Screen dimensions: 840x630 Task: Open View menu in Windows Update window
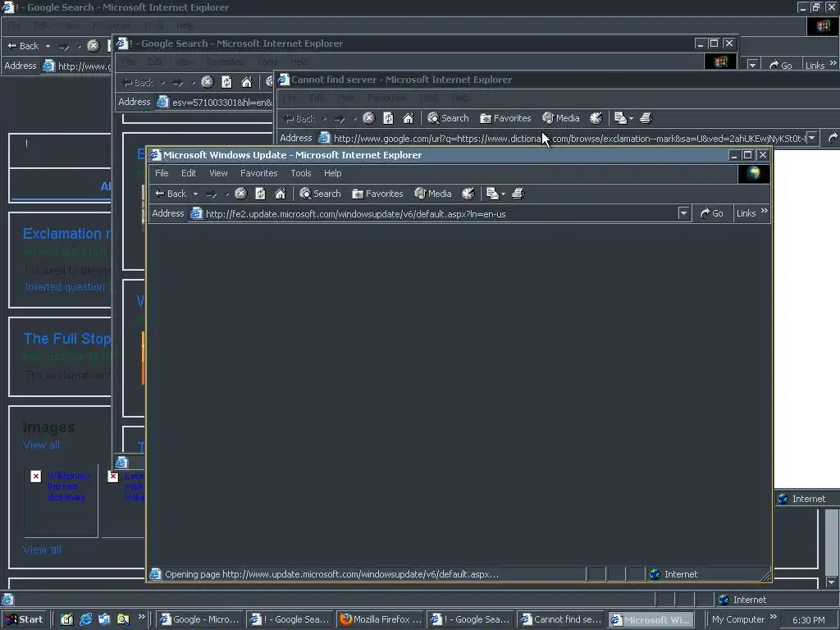[218, 173]
